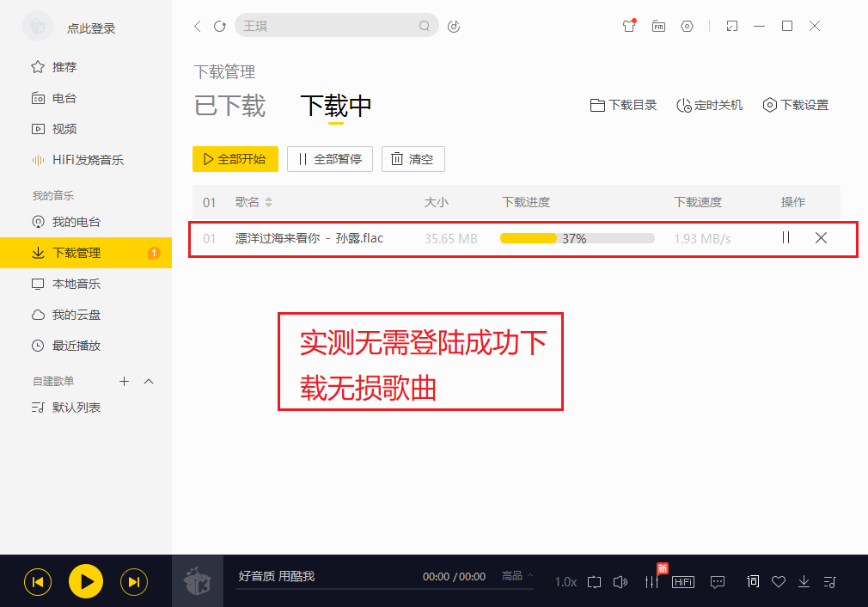The image size is (868, 607).
Task: Click the 37% download progress bar
Action: 578,238
